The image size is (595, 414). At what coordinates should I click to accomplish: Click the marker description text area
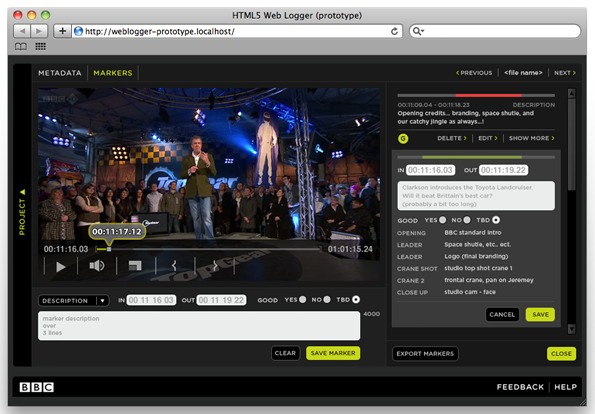(x=199, y=326)
